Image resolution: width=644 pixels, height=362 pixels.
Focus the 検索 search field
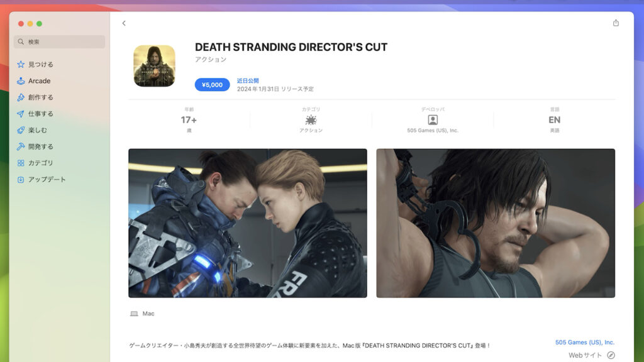pyautogui.click(x=60, y=42)
